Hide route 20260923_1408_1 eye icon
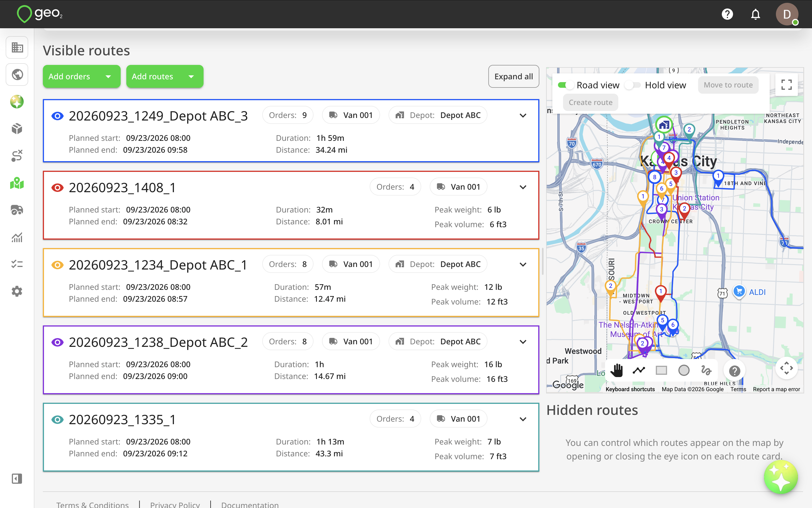The width and height of the screenshot is (812, 508). click(58, 187)
